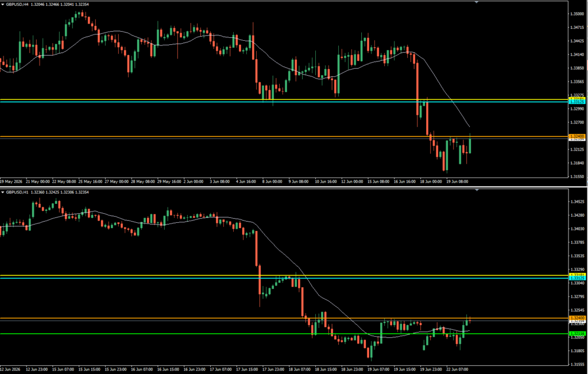Click the chart shift marker on H1 chart
Screen dimensions: 588x374
point(477,190)
